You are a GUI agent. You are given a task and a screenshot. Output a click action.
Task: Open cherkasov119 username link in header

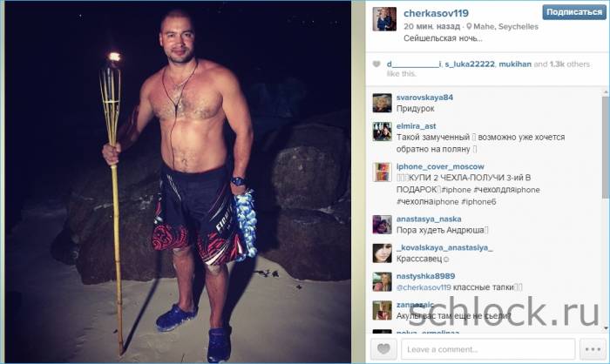pos(436,13)
